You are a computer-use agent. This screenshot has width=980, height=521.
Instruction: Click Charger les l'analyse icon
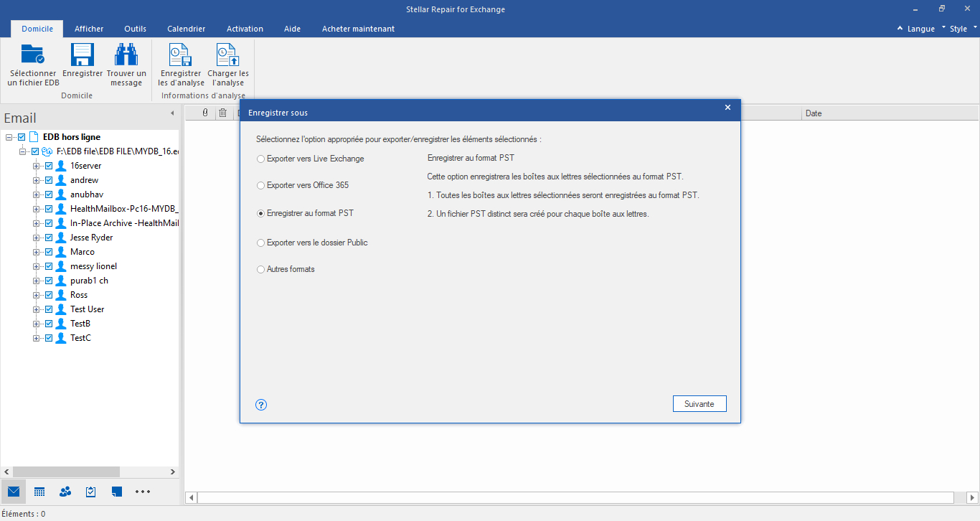click(x=228, y=55)
